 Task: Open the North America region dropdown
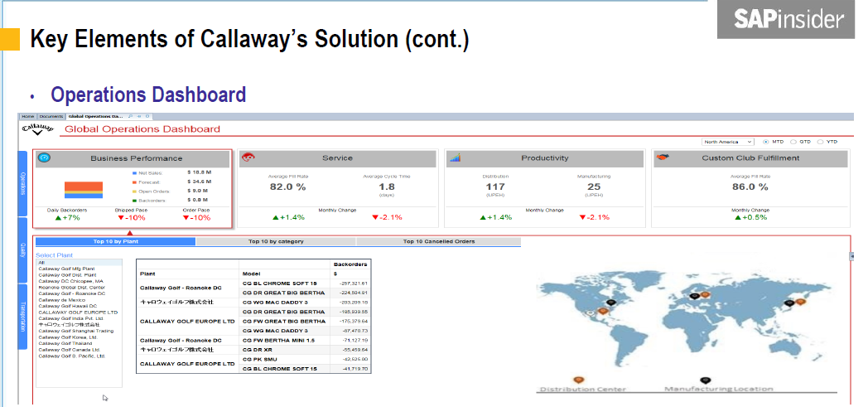click(727, 142)
